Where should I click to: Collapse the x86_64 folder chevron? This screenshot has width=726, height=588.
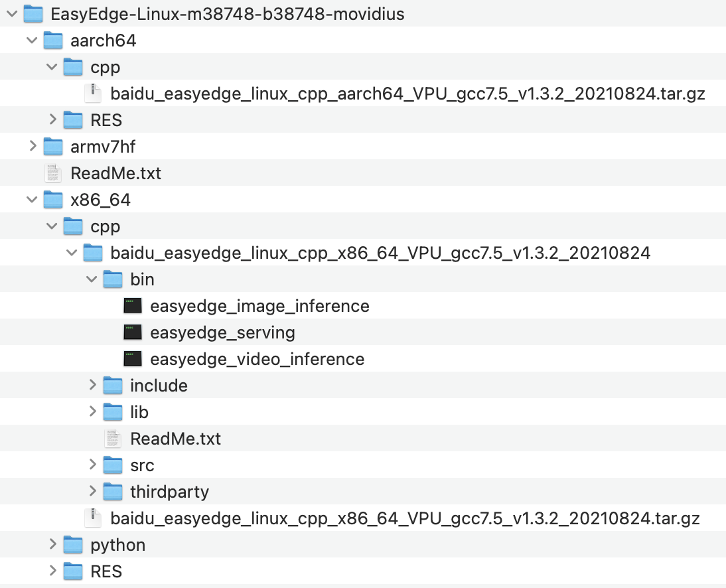(32, 200)
